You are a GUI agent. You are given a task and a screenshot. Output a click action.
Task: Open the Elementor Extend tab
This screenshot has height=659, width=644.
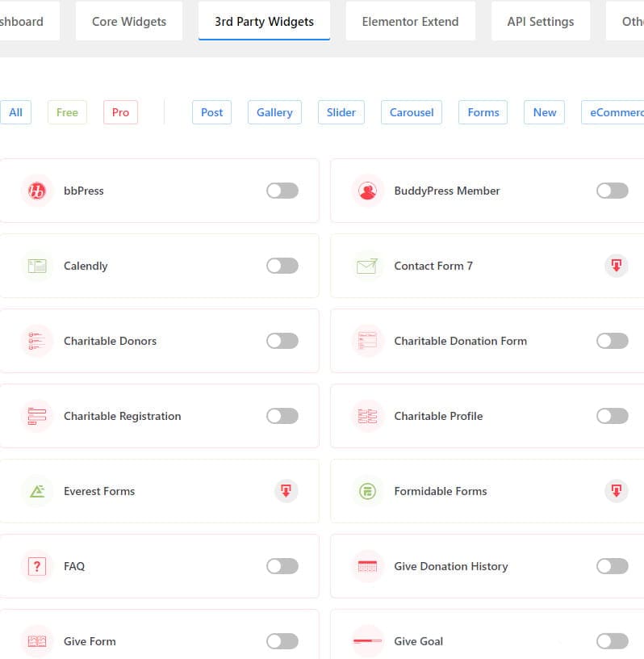tap(411, 22)
